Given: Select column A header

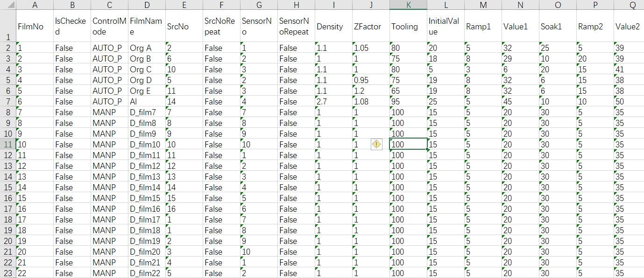Looking at the screenshot, I should (x=35, y=5).
